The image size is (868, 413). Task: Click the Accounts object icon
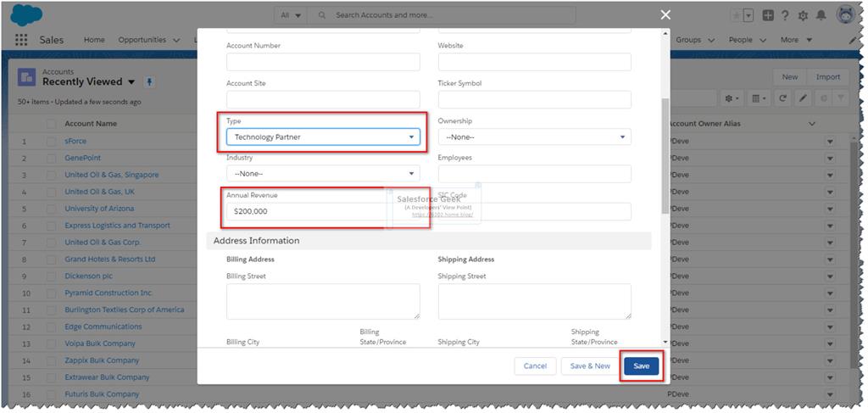(26, 77)
